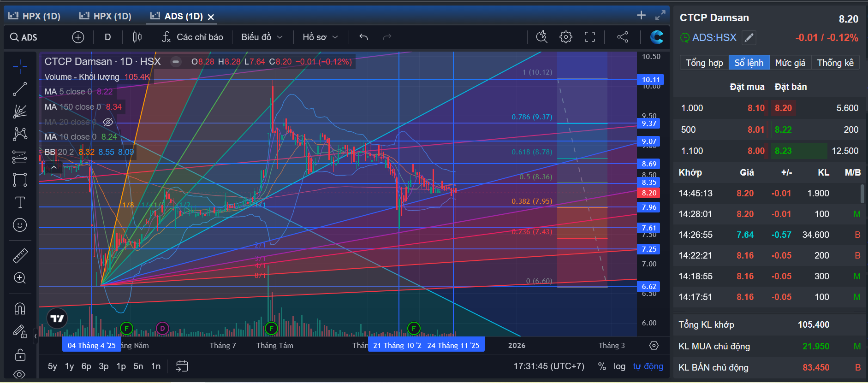Enter fullscreen chart mode
This screenshot has width=868, height=383.
click(590, 37)
